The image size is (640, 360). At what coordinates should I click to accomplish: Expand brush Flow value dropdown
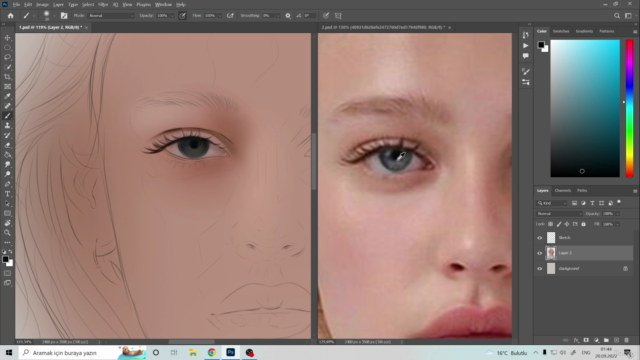coord(220,16)
